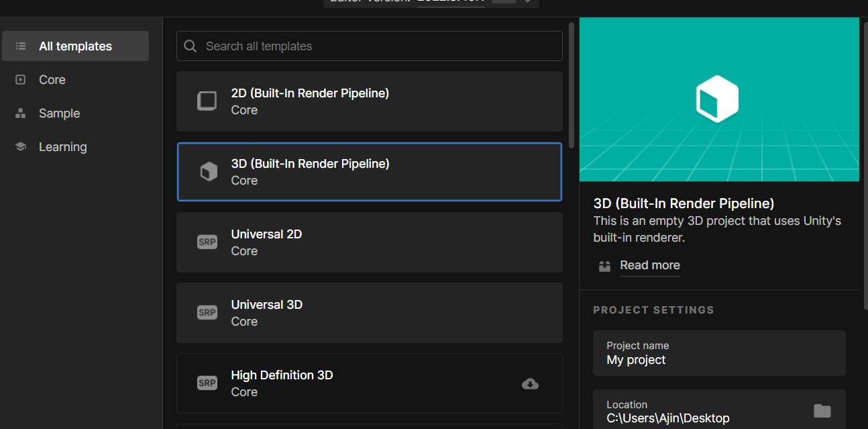Click the Universal 3D SRP icon
The image size is (868, 429).
pos(207,313)
